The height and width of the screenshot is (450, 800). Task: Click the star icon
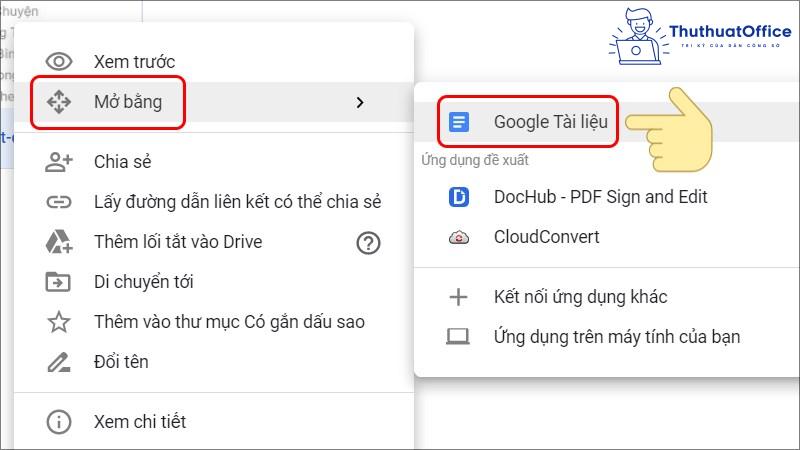pyautogui.click(x=59, y=322)
